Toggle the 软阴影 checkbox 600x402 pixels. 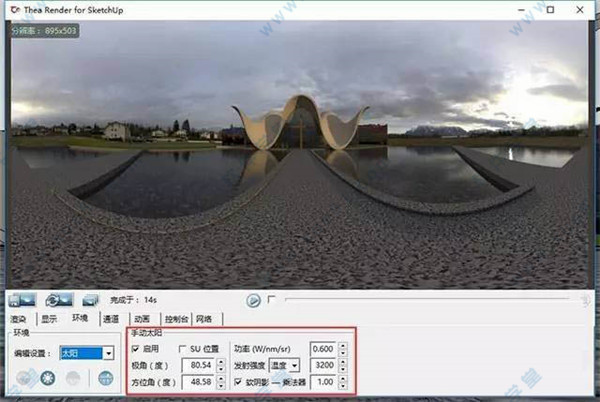pyautogui.click(x=238, y=381)
